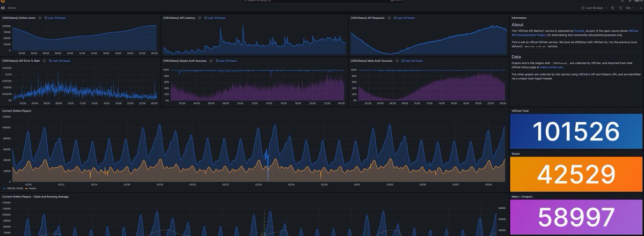
Task: Focus the Search or jump to field
Action: pos(322,1)
